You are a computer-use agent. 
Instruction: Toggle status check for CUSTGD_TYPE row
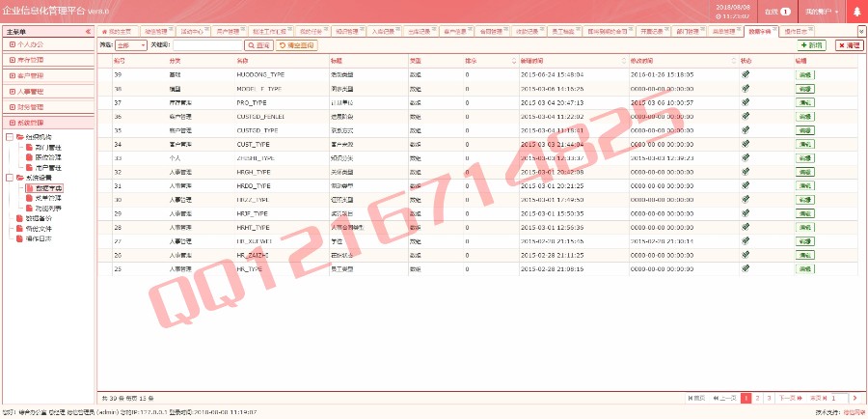(746, 130)
